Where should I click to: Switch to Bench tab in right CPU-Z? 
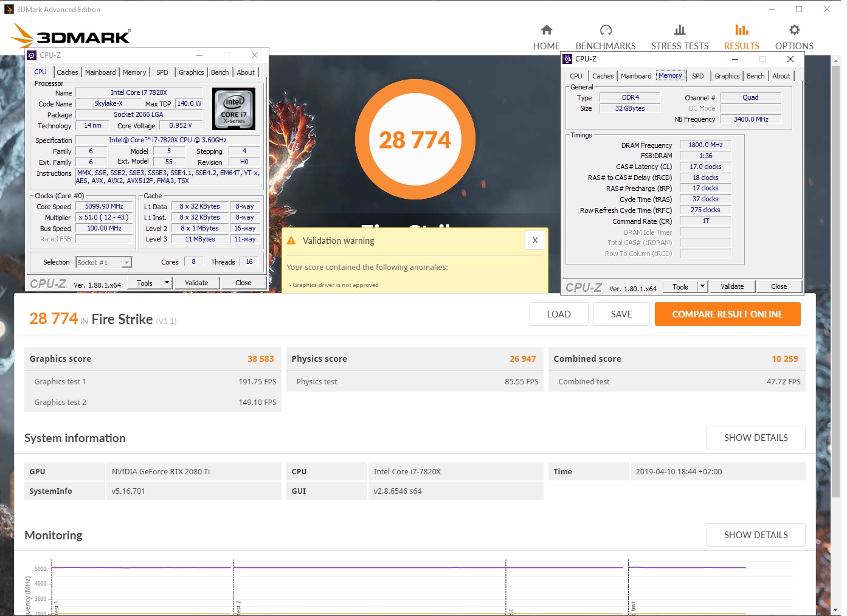[x=756, y=76]
